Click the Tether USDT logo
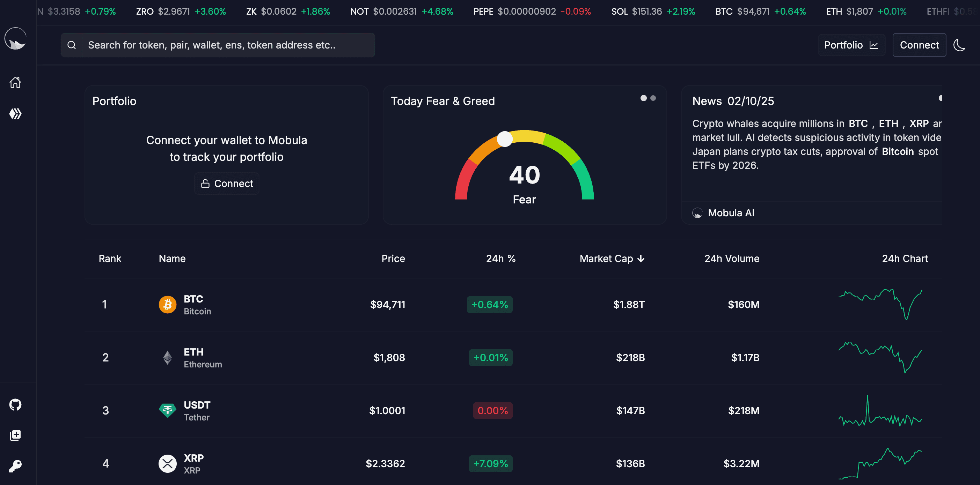This screenshot has height=485, width=980. click(167, 410)
